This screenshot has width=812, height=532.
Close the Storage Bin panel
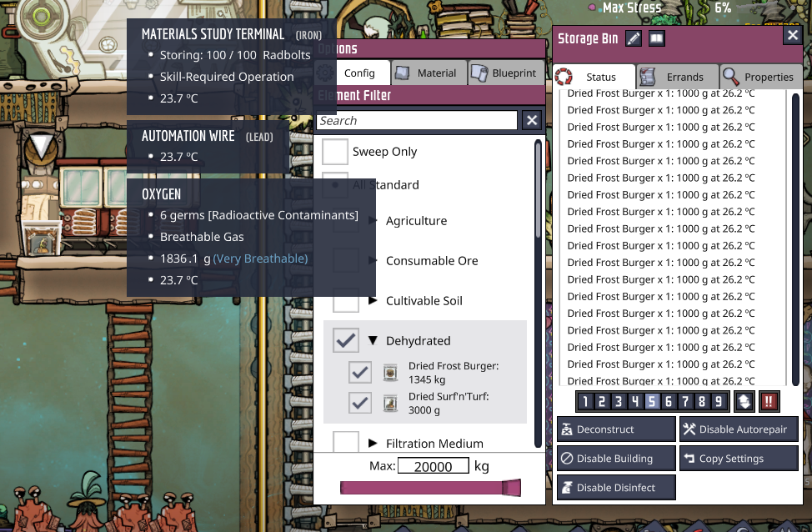pos(793,35)
